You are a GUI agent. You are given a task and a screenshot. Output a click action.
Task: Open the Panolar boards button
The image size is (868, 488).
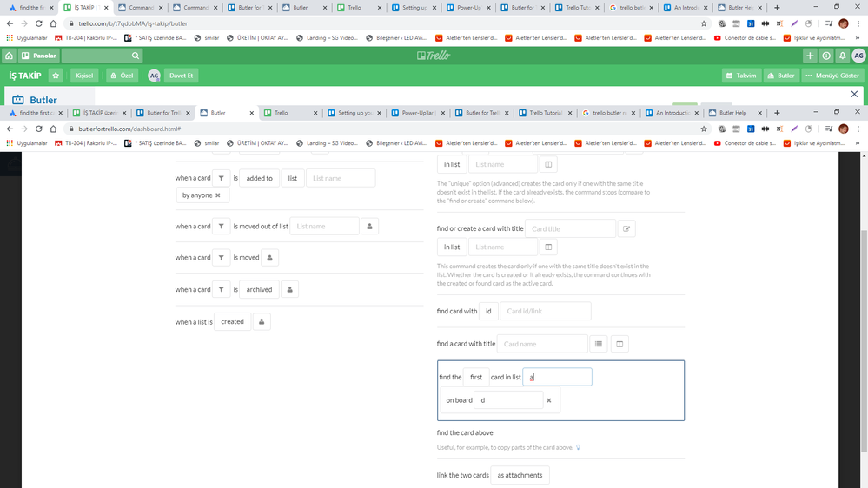click(39, 56)
